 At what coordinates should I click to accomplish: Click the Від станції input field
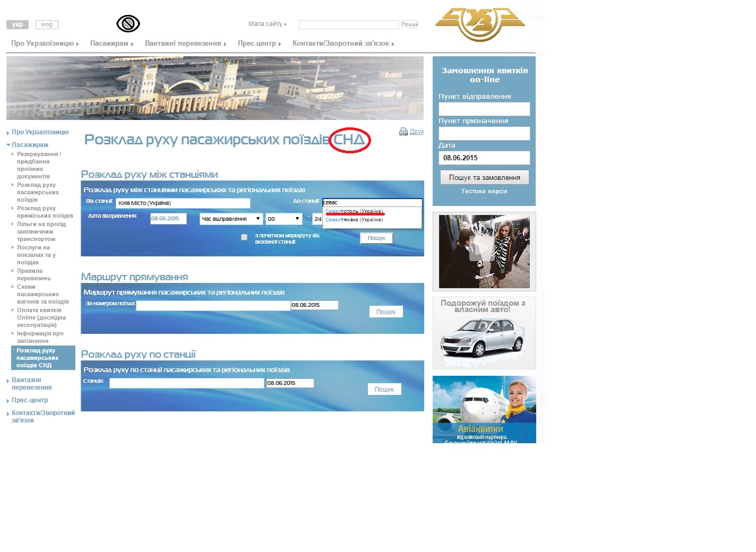[183, 203]
